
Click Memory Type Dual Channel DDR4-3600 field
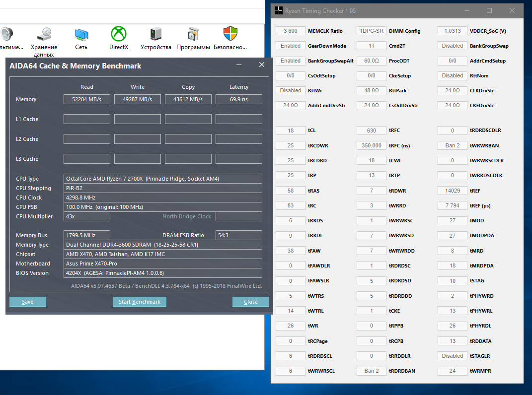coord(163,245)
